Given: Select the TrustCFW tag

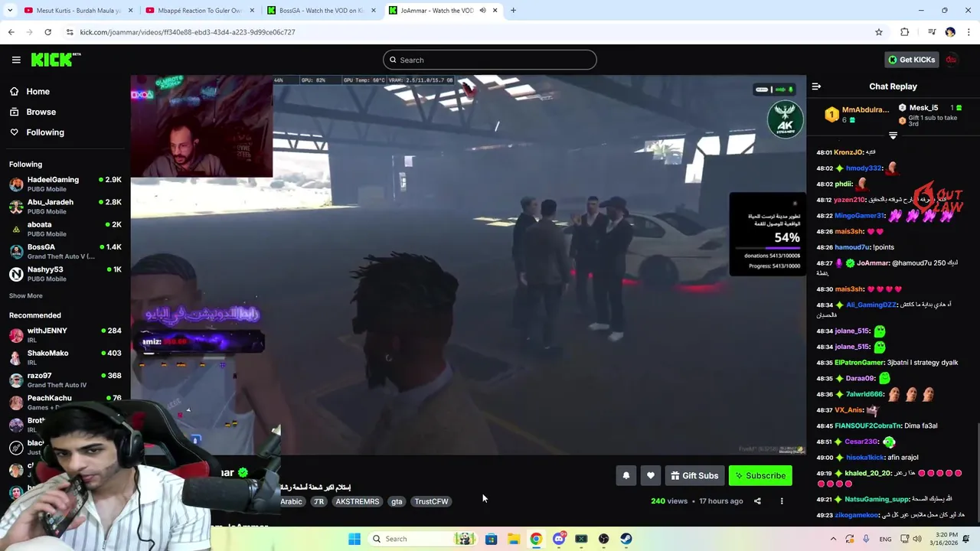Looking at the screenshot, I should point(431,501).
